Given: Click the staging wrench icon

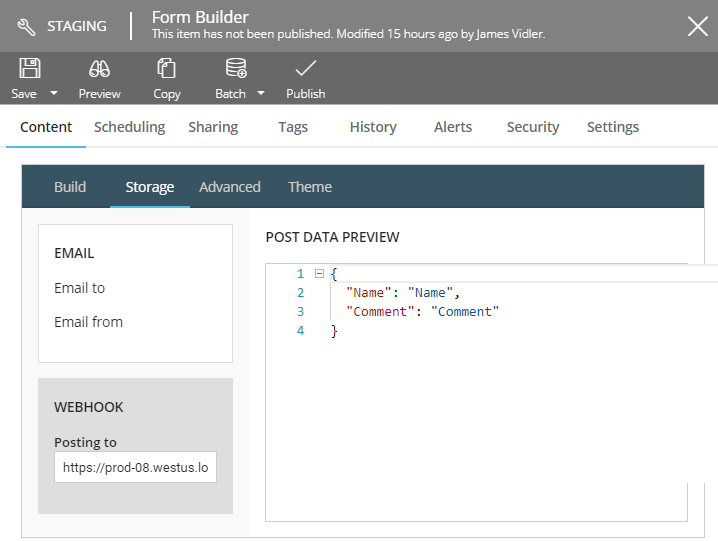Looking at the screenshot, I should pos(26,27).
